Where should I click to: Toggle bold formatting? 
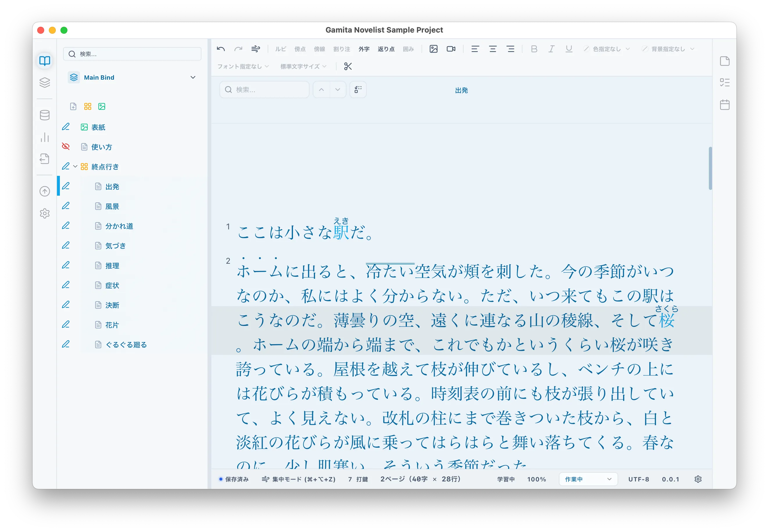pos(534,49)
